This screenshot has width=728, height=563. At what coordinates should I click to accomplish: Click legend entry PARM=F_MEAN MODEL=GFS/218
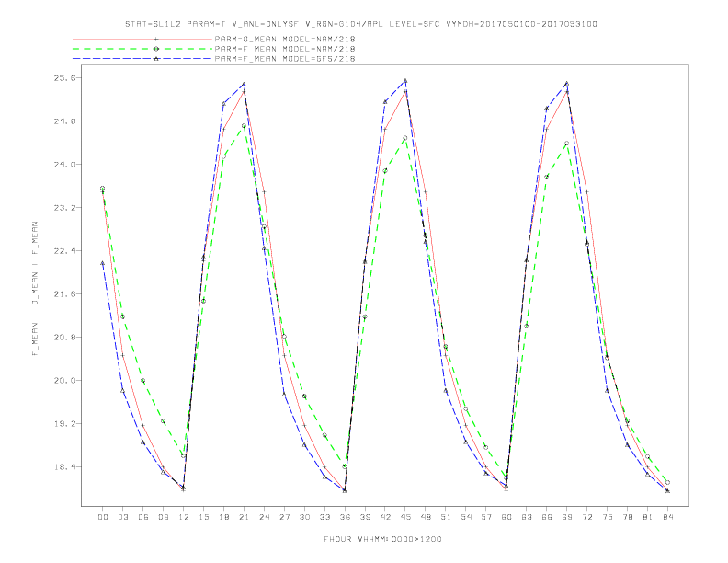(x=285, y=59)
